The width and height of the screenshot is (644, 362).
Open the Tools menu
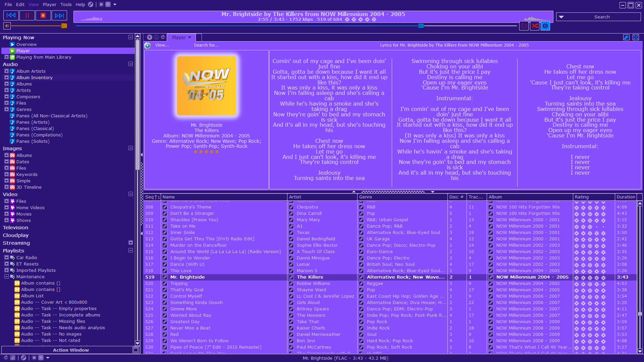pyautogui.click(x=66, y=4)
